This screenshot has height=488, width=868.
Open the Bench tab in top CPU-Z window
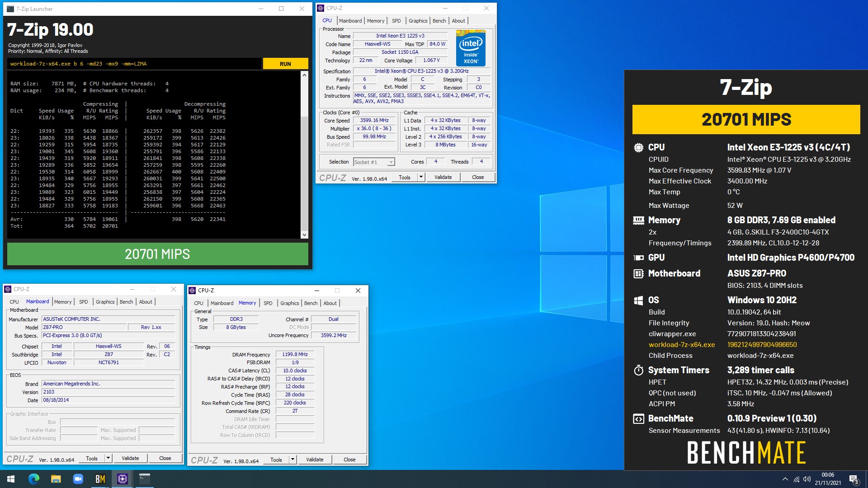tap(439, 21)
